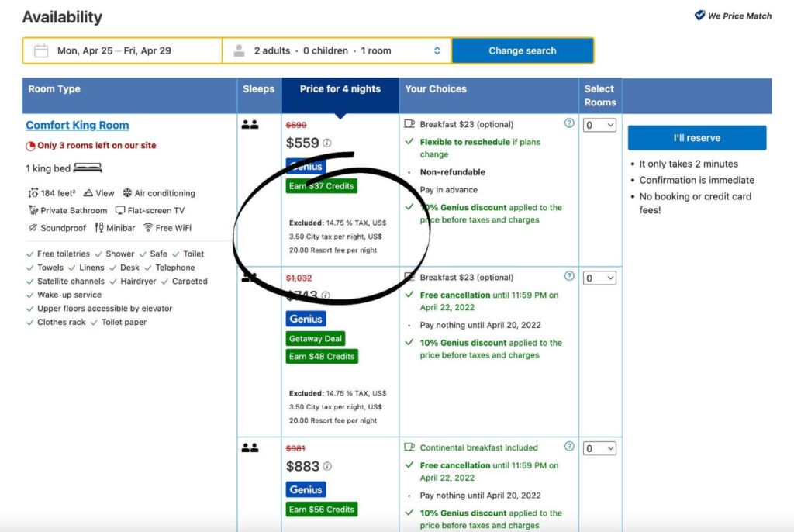Click the cup icon beside Continental breakfast included
Viewport: 794px width, 532px height.
tap(409, 447)
